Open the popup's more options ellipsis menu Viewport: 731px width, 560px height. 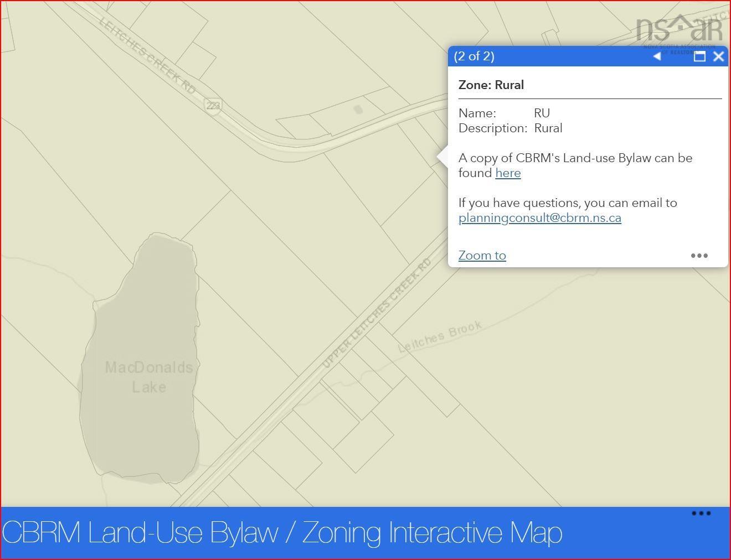[699, 256]
